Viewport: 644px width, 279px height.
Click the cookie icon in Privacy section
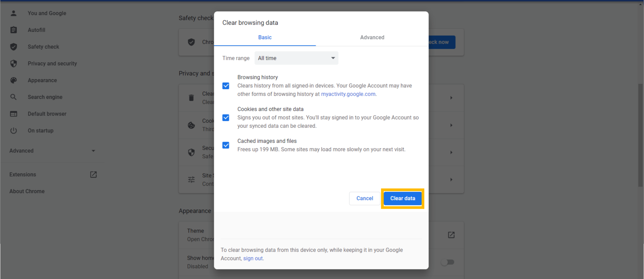click(191, 125)
